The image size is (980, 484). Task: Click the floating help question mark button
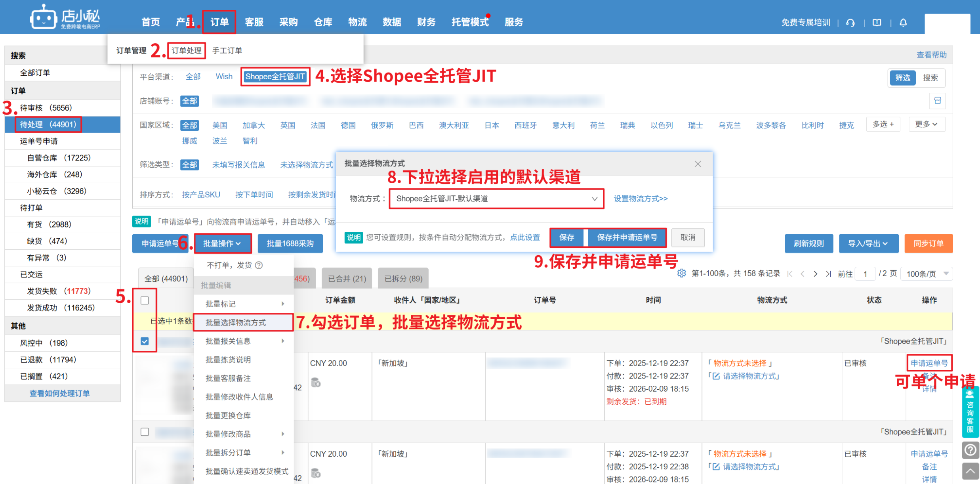click(x=970, y=450)
